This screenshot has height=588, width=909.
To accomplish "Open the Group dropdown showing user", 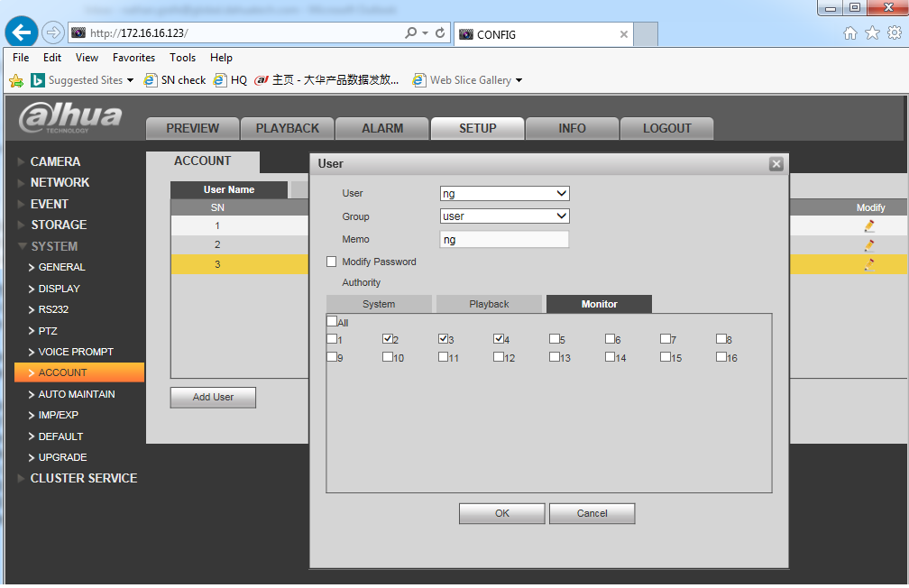I will [x=504, y=216].
